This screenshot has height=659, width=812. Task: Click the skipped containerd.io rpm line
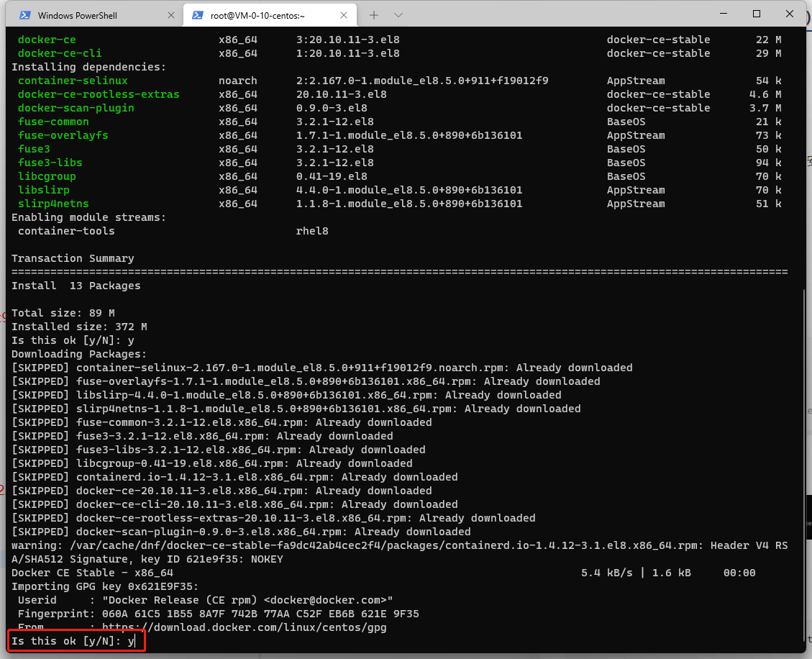tap(234, 477)
